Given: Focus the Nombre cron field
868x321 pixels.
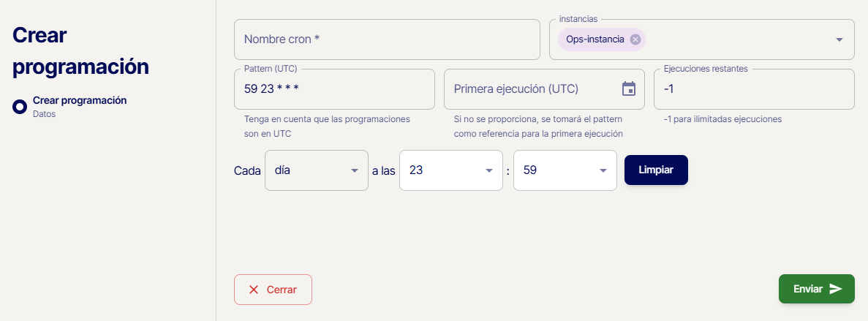Looking at the screenshot, I should coord(386,39).
